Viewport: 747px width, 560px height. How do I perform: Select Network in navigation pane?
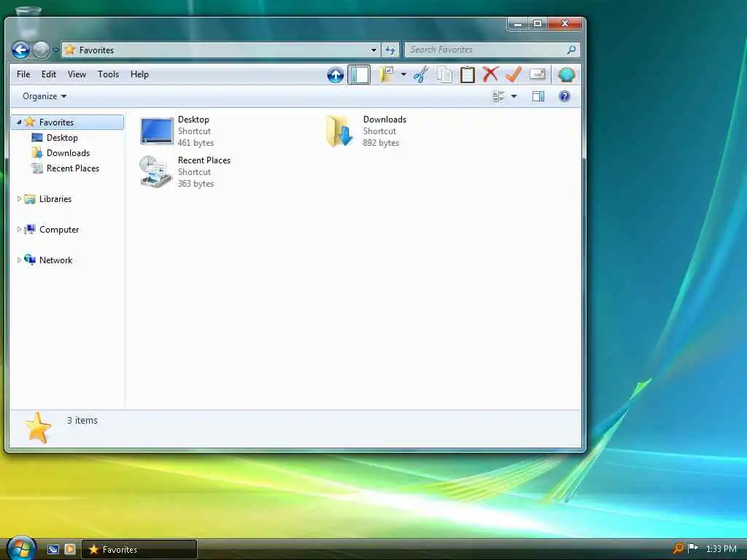click(x=55, y=260)
